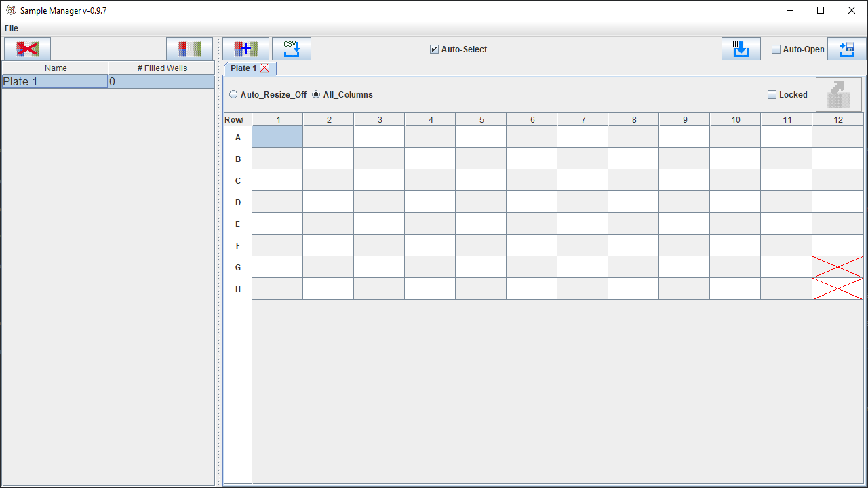Screen dimensions: 868x488
Task: Switch to the Plate 1 tab
Action: 243,68
